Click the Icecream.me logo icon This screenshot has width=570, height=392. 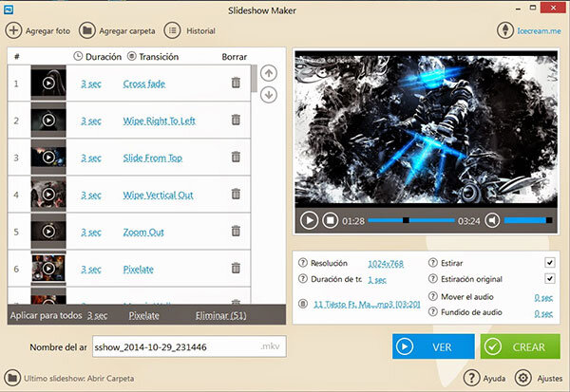505,30
